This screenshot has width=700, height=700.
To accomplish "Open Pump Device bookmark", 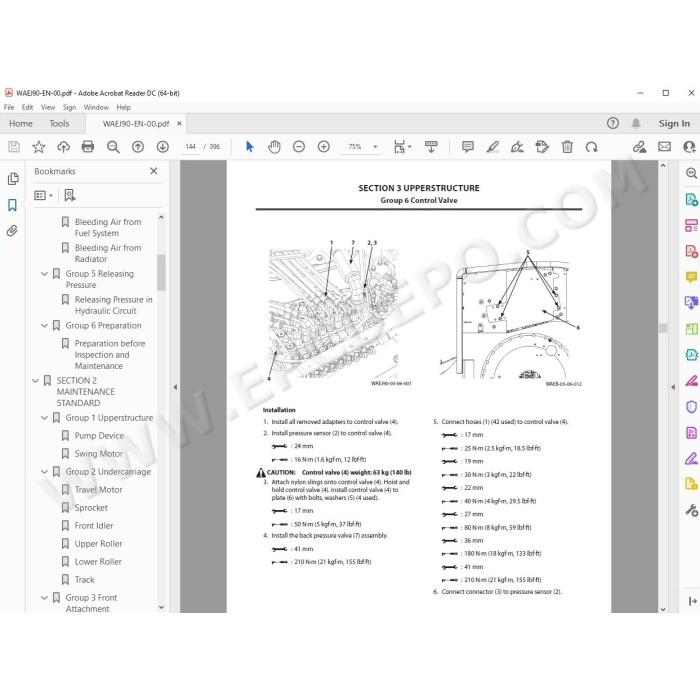I will coord(99,436).
